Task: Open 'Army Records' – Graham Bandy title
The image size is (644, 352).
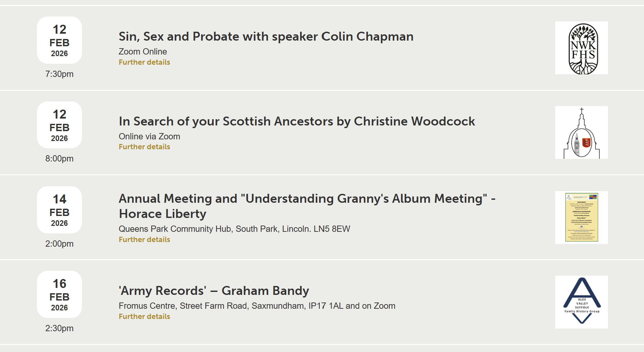Action: tap(214, 291)
